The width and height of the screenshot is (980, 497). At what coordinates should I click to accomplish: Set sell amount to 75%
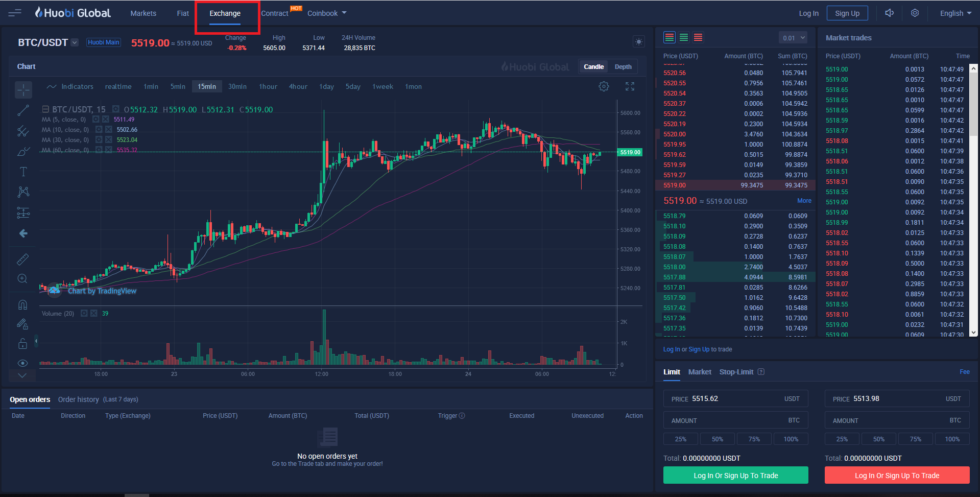(915, 439)
